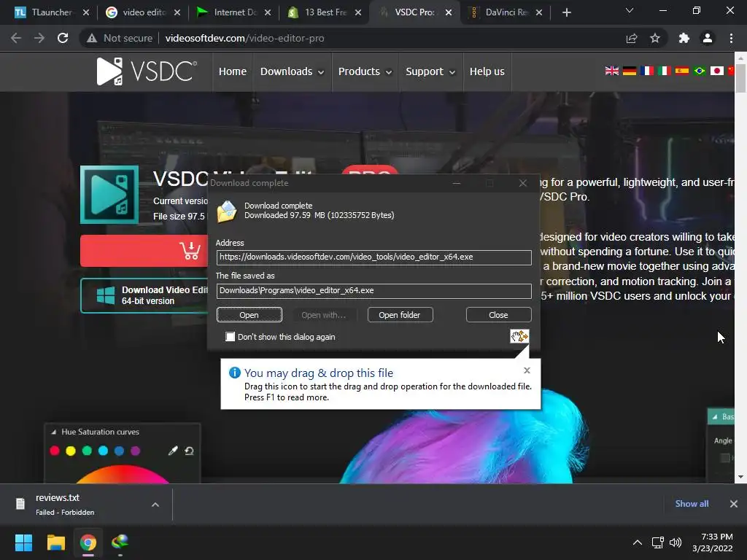Enable Don't show this dialog again

pyautogui.click(x=230, y=337)
